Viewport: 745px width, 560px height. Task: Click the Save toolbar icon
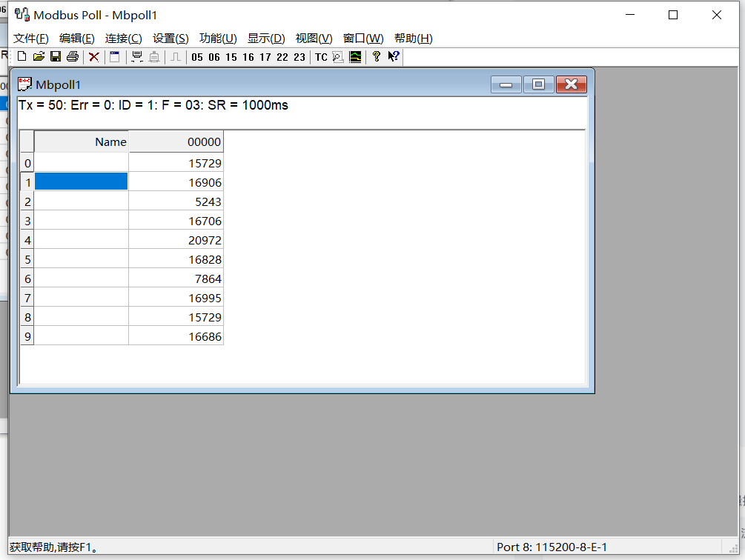coord(55,56)
